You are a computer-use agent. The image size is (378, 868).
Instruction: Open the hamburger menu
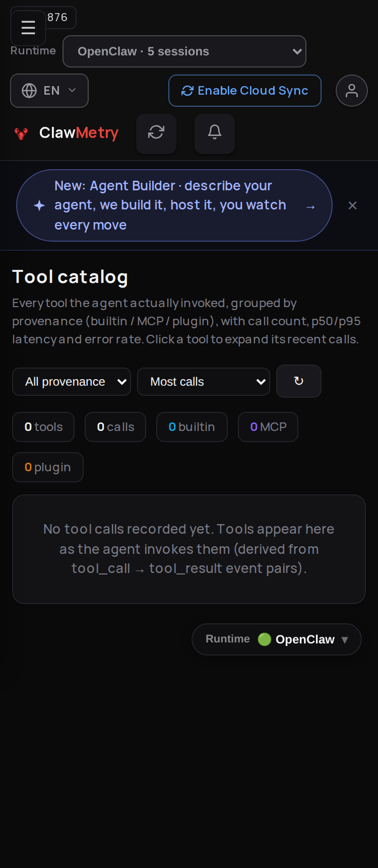point(28,28)
